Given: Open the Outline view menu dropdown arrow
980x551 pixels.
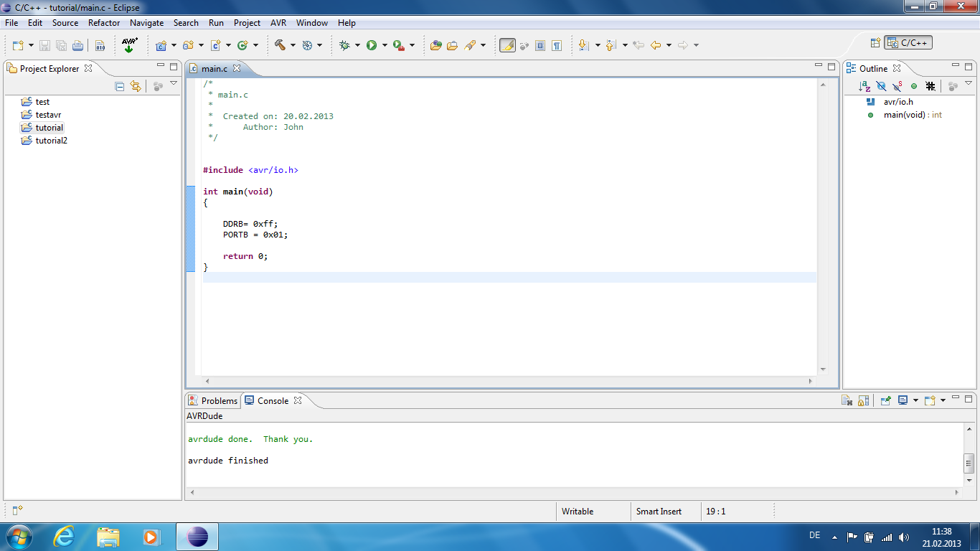Looking at the screenshot, I should pos(969,83).
